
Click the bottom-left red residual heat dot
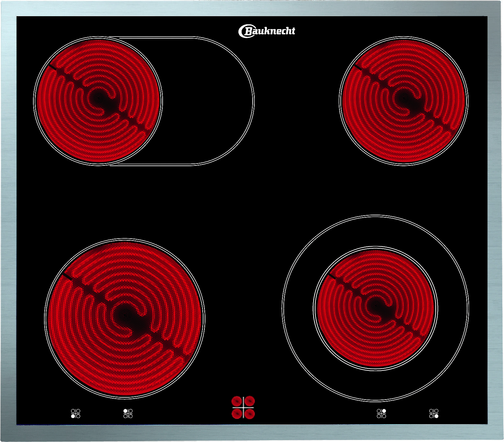coord(237,414)
